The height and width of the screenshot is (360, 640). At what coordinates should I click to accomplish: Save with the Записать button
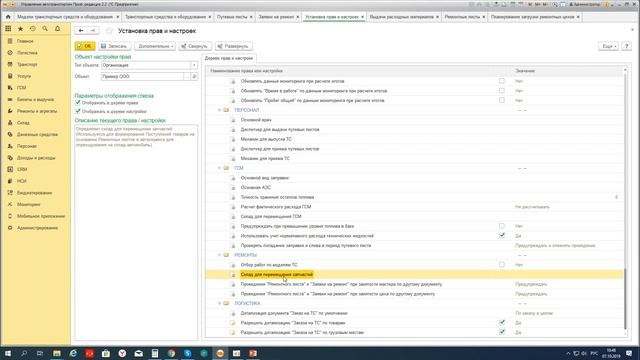114,46
